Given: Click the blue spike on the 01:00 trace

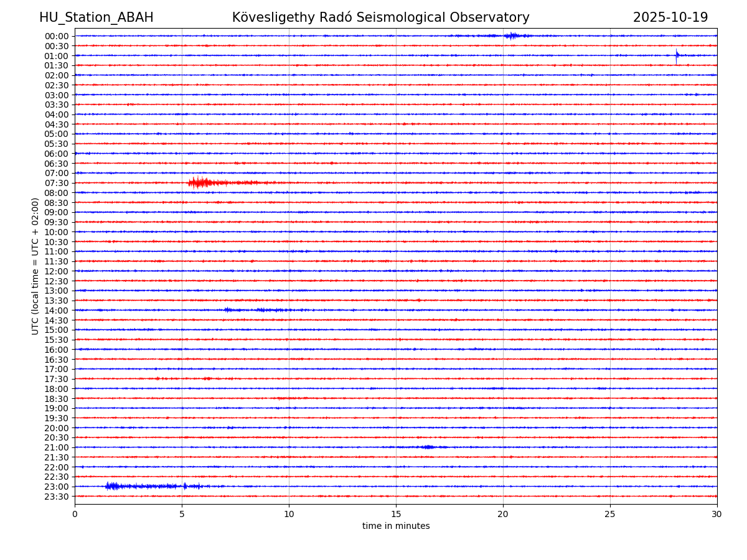Looking at the screenshot, I should [677, 55].
